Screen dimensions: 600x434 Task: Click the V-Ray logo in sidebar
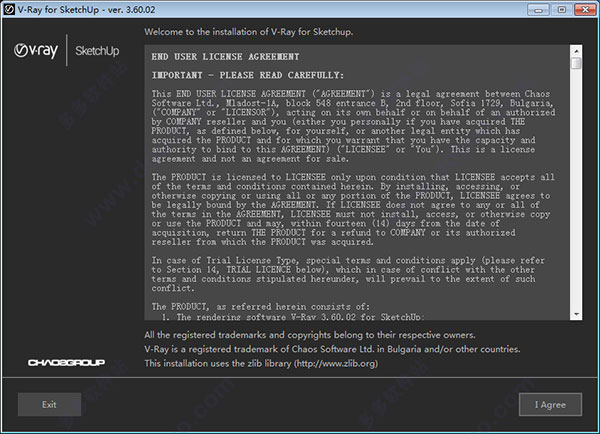[x=36, y=51]
